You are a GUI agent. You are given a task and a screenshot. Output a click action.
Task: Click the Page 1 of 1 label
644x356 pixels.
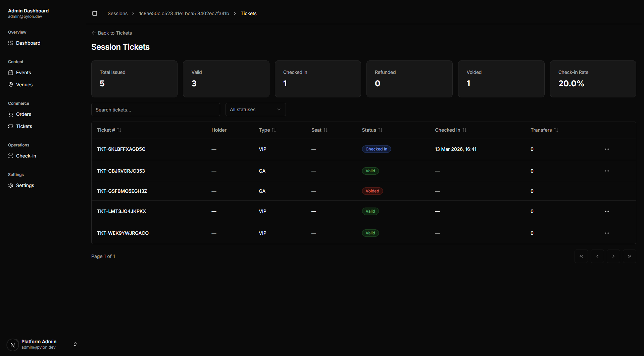[x=103, y=256]
